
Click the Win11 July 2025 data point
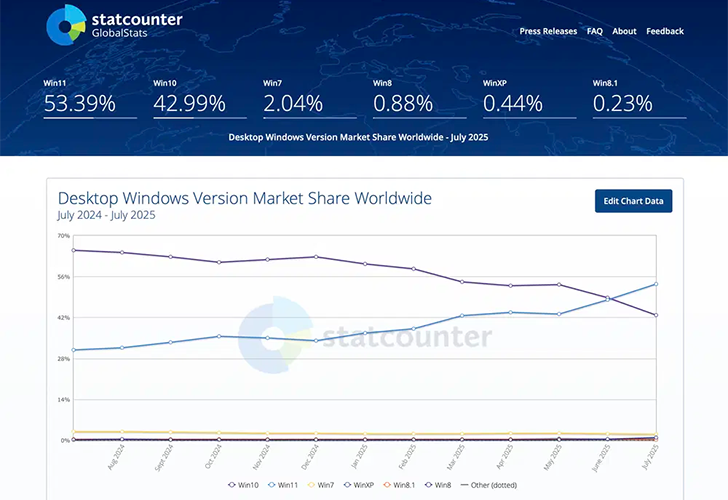pos(656,284)
